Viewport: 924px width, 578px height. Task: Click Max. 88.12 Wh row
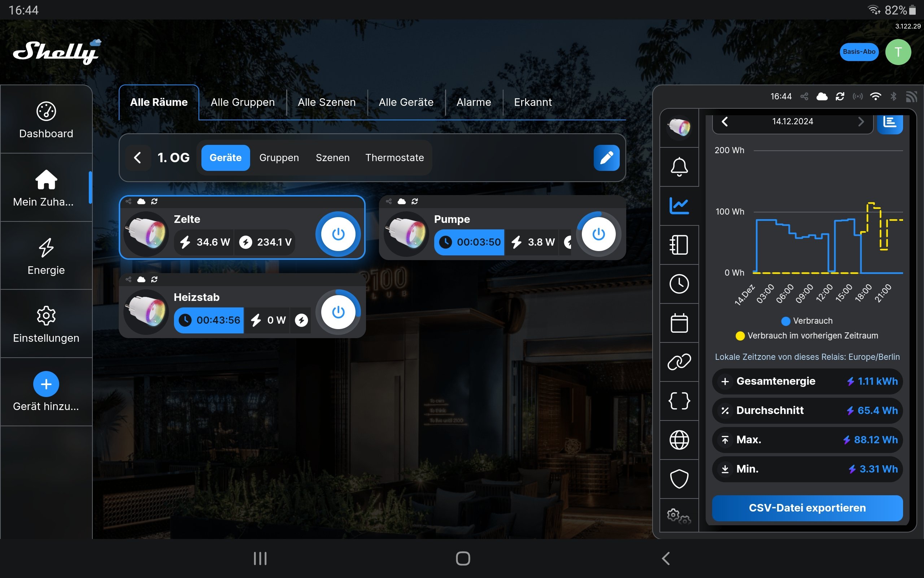(x=807, y=440)
